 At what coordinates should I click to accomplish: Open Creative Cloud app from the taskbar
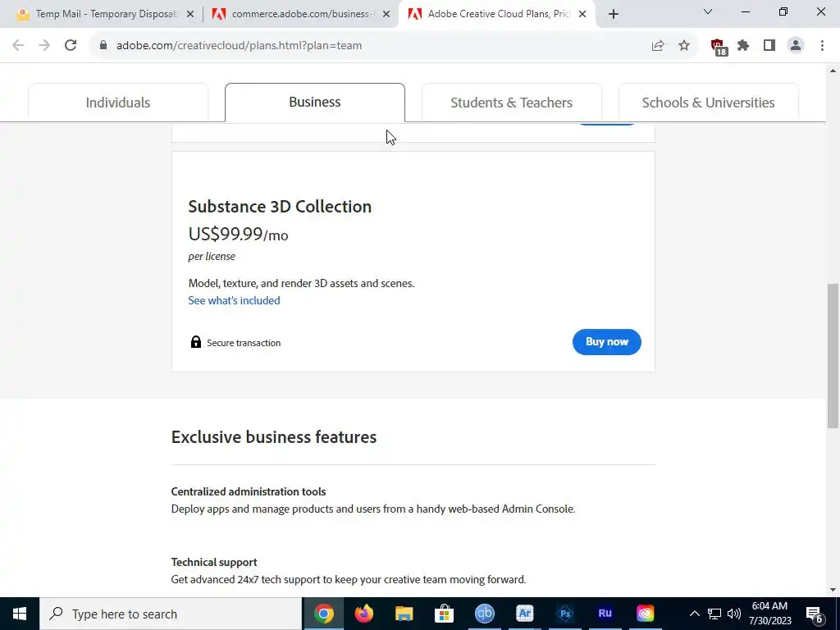tap(645, 614)
